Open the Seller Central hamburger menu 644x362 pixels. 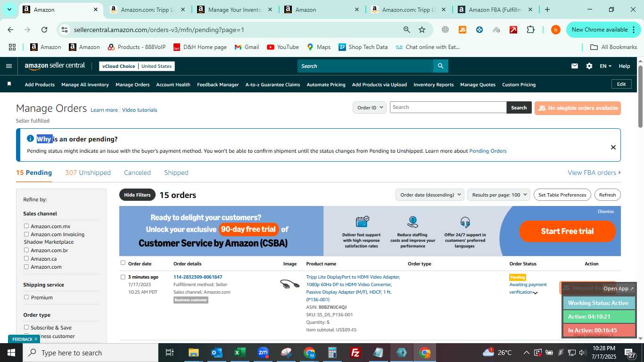[x=8, y=66]
